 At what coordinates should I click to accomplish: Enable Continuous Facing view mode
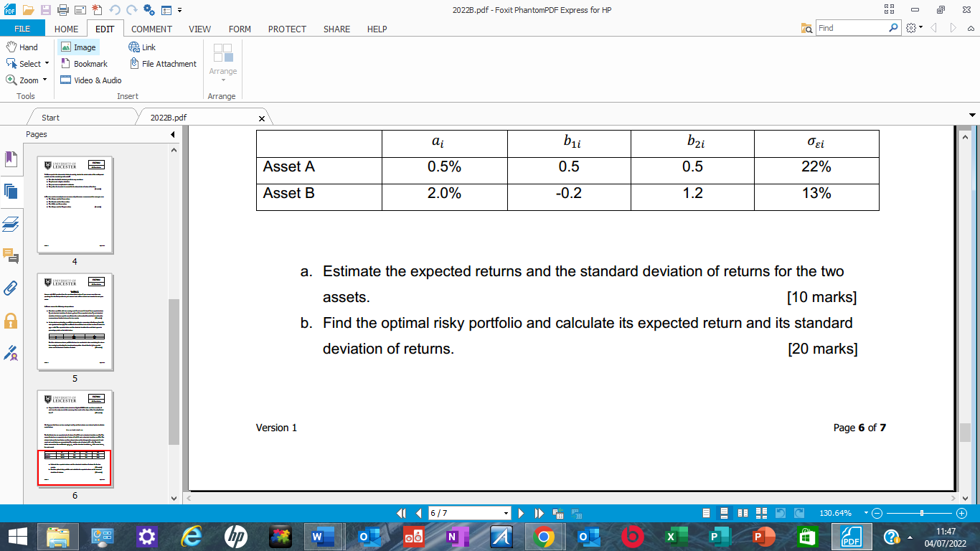coord(762,514)
